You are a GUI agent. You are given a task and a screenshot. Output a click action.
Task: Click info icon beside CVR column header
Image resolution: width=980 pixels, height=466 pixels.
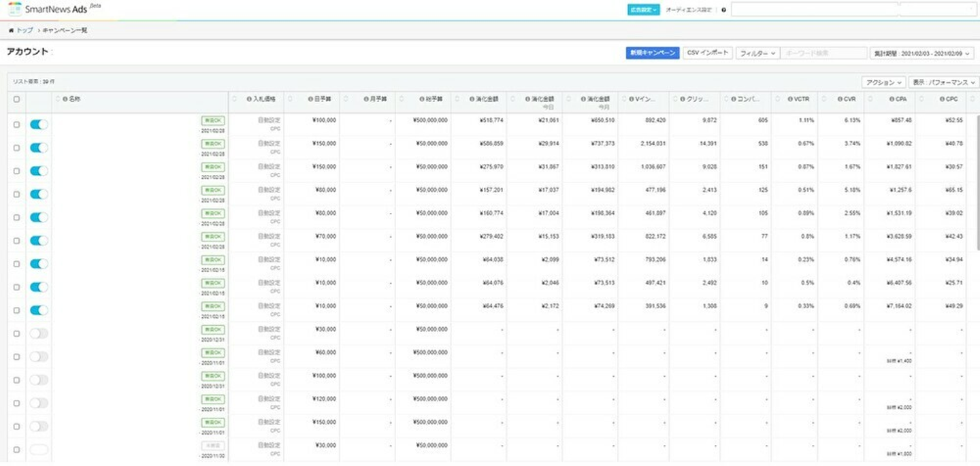pyautogui.click(x=840, y=99)
